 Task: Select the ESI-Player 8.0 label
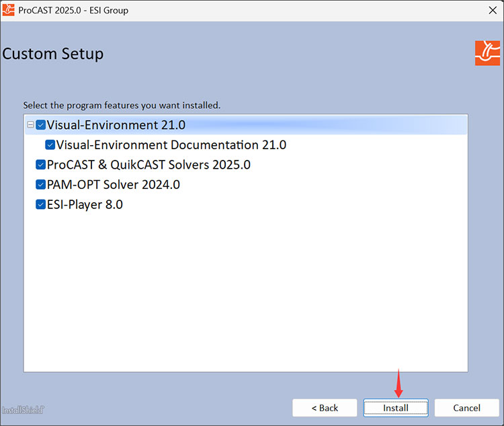pyautogui.click(x=85, y=204)
